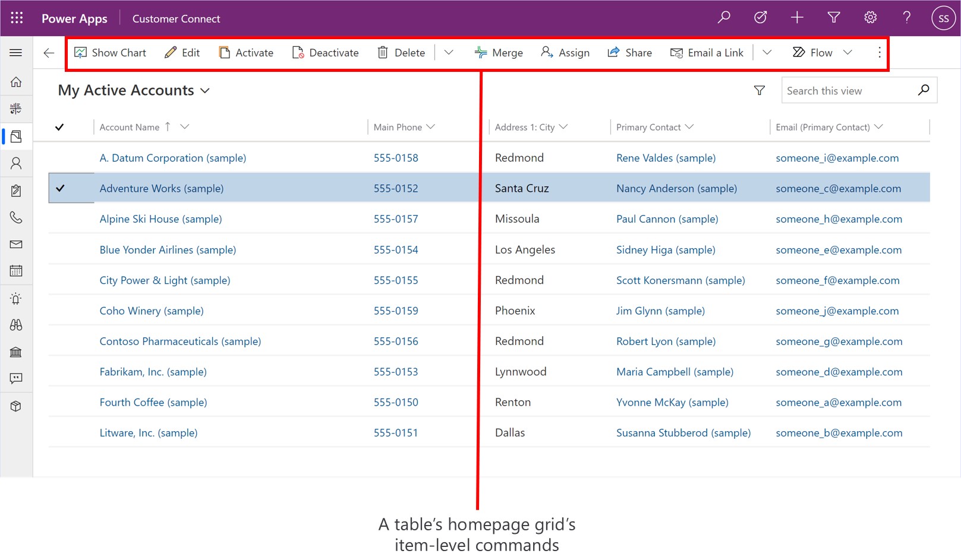This screenshot has height=560, width=961.
Task: Select the A. Datum Corporation row checkbox
Action: [60, 158]
